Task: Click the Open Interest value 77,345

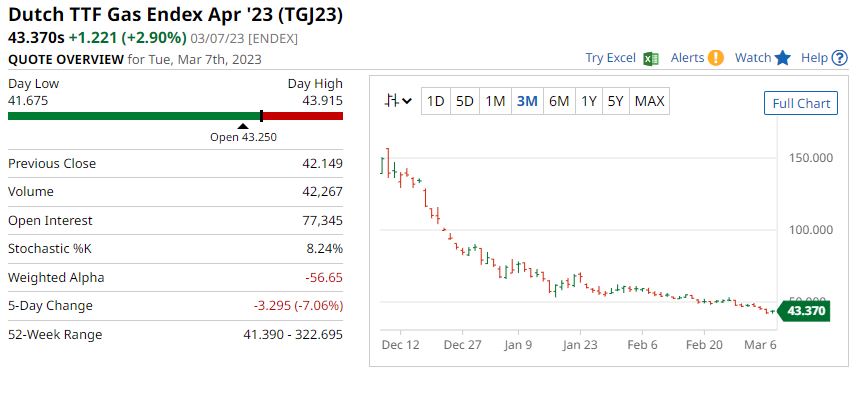Action: (323, 221)
